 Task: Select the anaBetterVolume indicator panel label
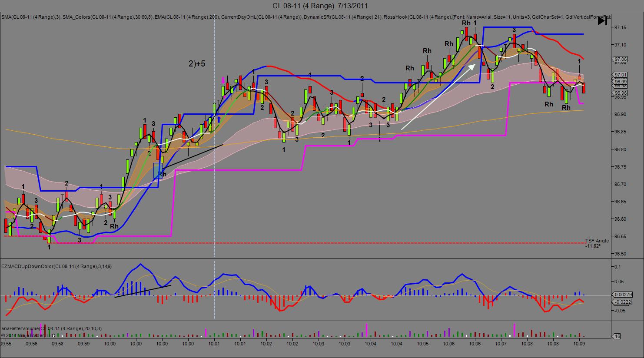pos(51,328)
